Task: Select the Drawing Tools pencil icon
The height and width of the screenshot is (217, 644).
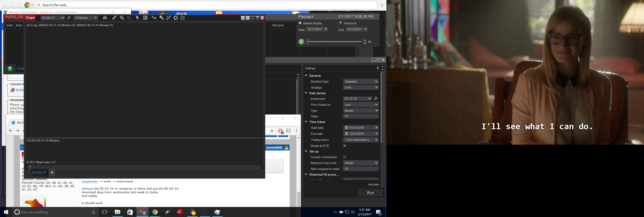Action: pyautogui.click(x=114, y=18)
